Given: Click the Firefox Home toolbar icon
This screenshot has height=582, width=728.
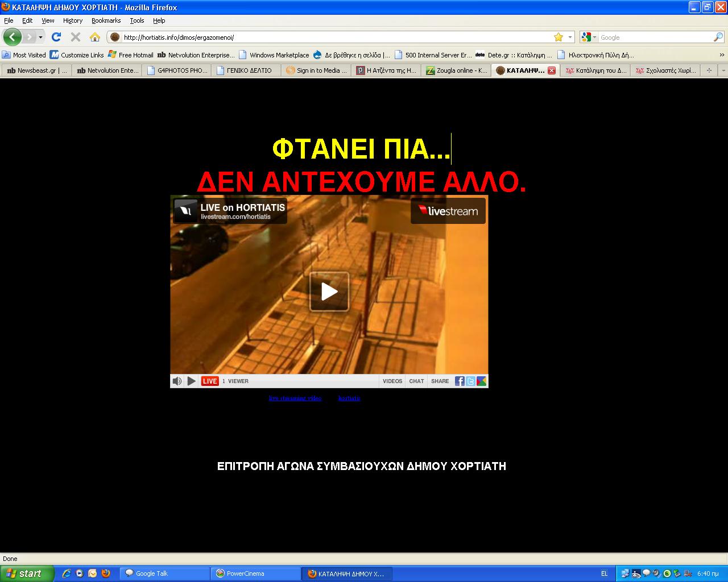Looking at the screenshot, I should pos(95,38).
